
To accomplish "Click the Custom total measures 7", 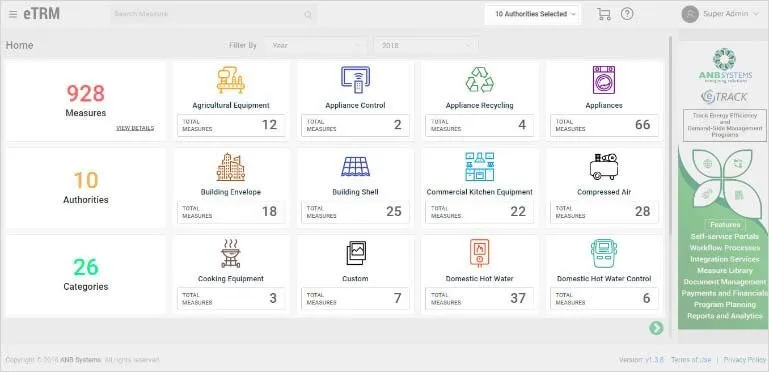I will coord(355,298).
